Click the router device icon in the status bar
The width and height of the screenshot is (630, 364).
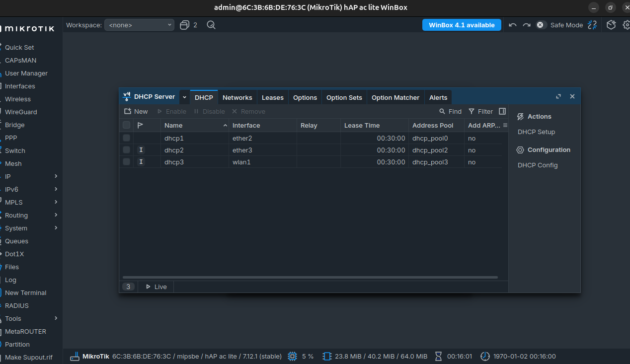pos(75,356)
